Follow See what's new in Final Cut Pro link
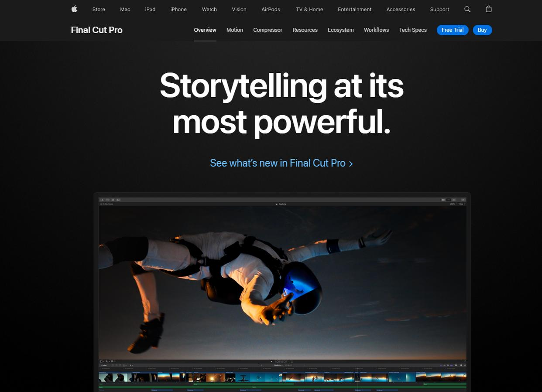Screen dimensions: 542x392 coord(281,163)
